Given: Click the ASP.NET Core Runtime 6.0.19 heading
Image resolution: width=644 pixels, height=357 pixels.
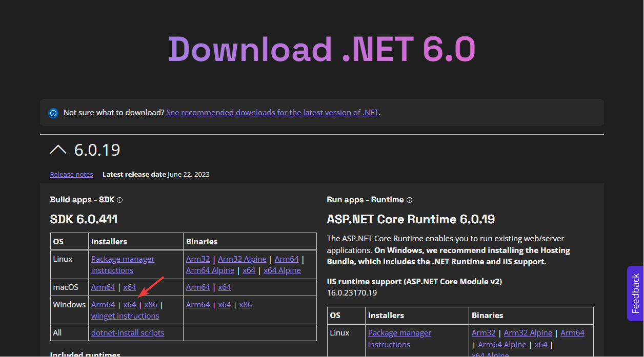Looking at the screenshot, I should pyautogui.click(x=411, y=219).
